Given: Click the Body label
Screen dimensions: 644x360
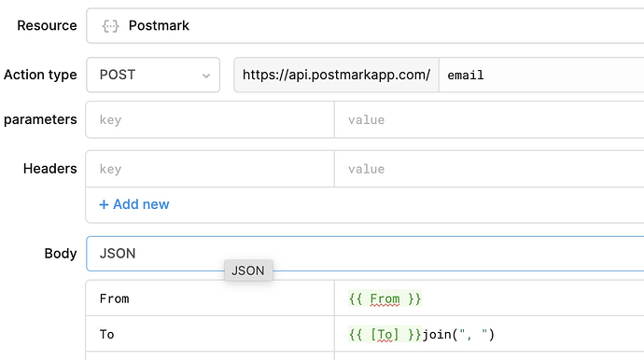Looking at the screenshot, I should pyautogui.click(x=61, y=254).
